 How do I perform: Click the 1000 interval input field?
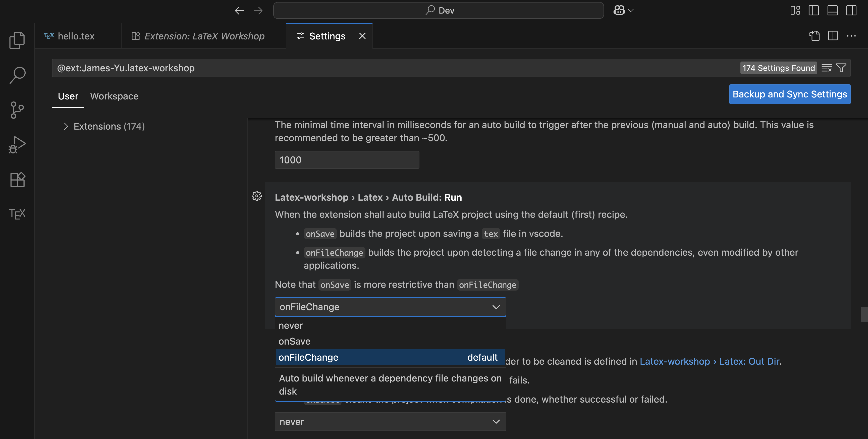(x=347, y=160)
